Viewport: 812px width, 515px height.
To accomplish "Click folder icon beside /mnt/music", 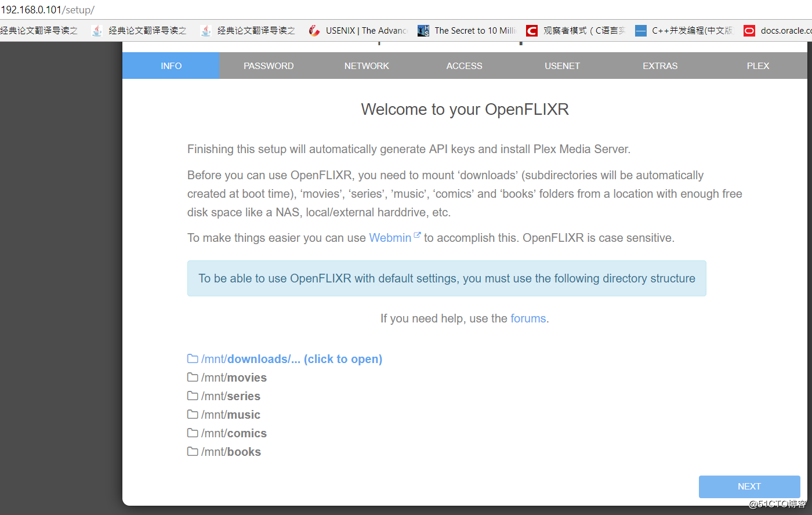I will point(193,414).
